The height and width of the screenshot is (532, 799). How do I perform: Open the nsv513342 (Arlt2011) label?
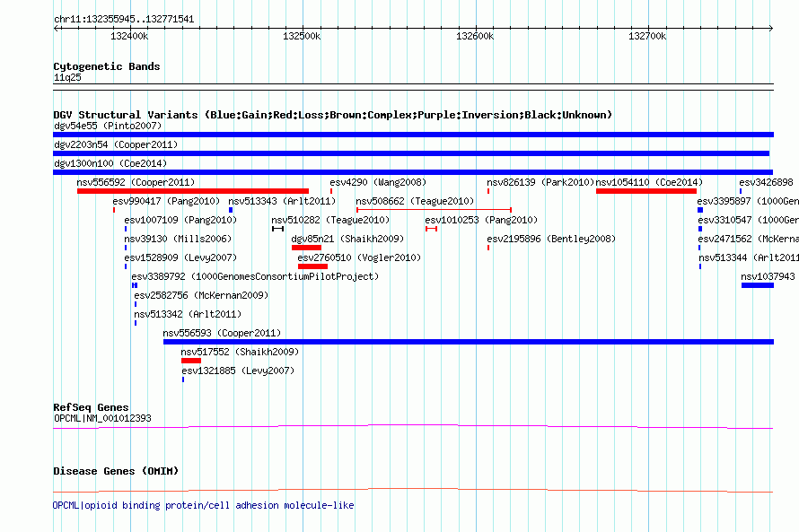coord(188,314)
